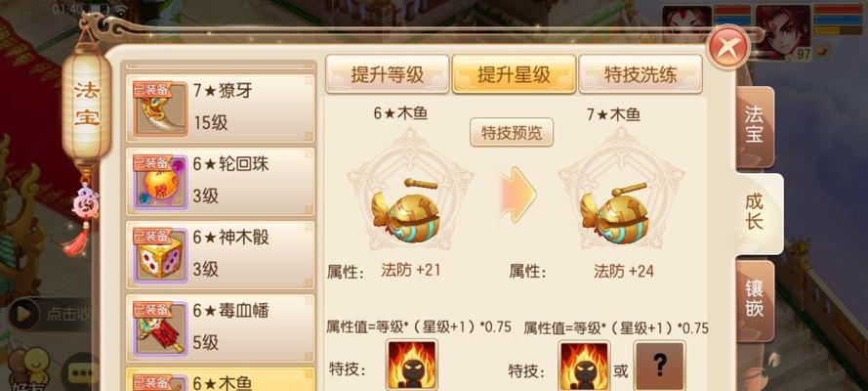Tap the player avatar showing level 97
The width and height of the screenshot is (868, 391).
(x=783, y=32)
